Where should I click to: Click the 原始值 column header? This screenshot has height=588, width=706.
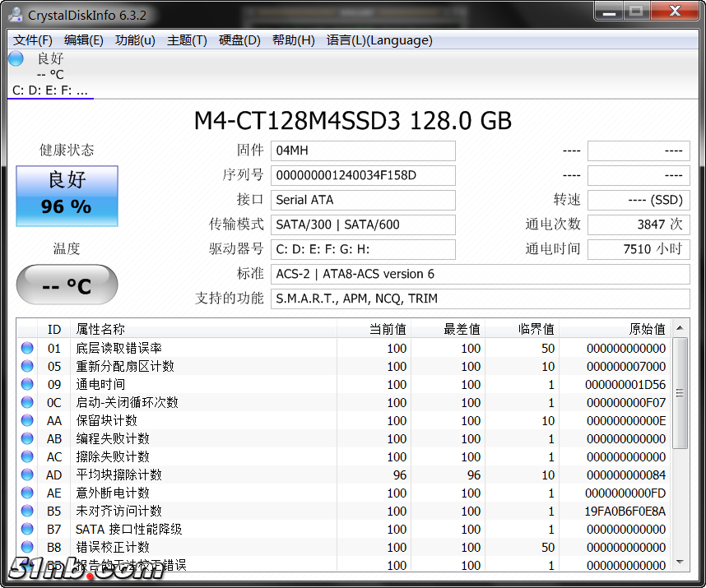tap(614, 329)
